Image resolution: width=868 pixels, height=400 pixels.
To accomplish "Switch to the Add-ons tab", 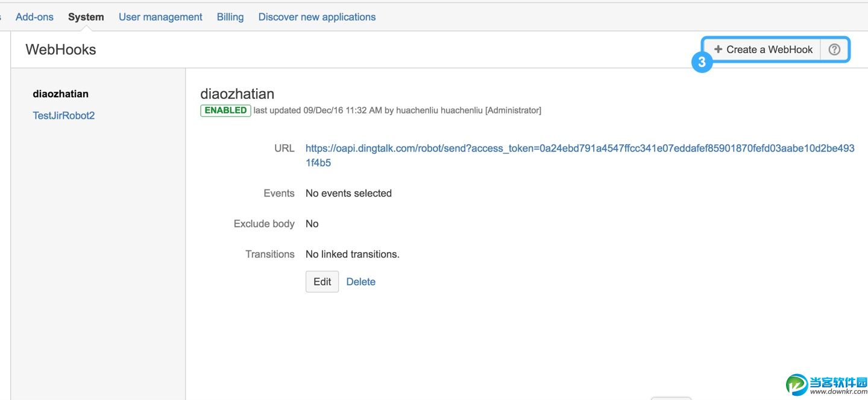I will pos(34,17).
